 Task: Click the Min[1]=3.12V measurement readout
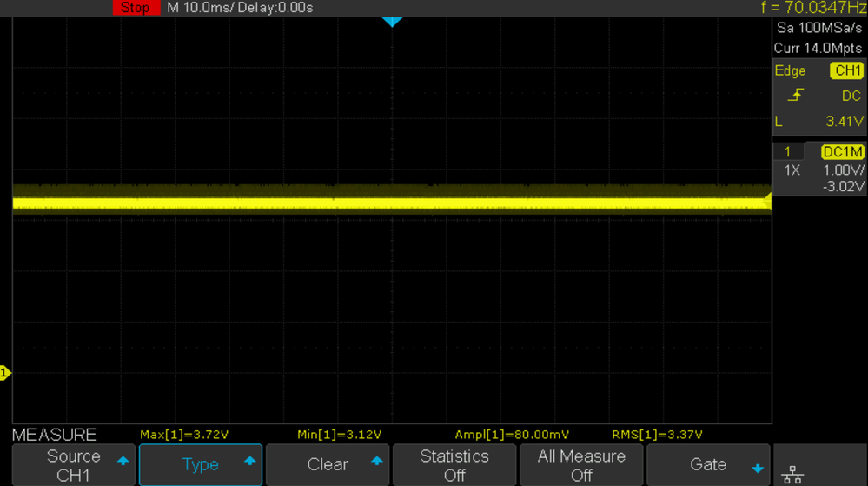(x=340, y=435)
